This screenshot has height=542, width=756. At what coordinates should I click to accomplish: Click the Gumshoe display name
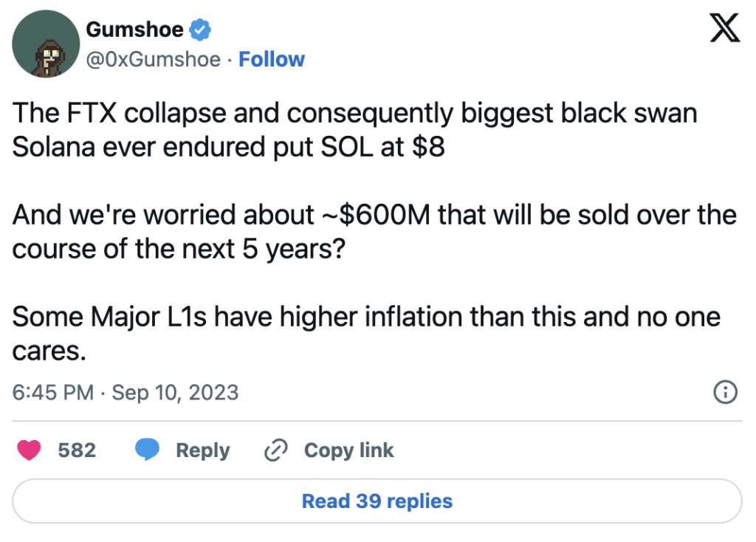(136, 30)
